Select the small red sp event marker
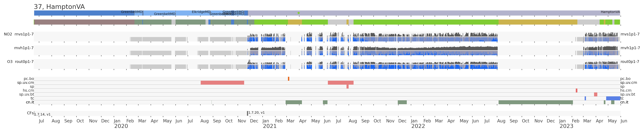This screenshot has width=644, height=133. coord(348,87)
